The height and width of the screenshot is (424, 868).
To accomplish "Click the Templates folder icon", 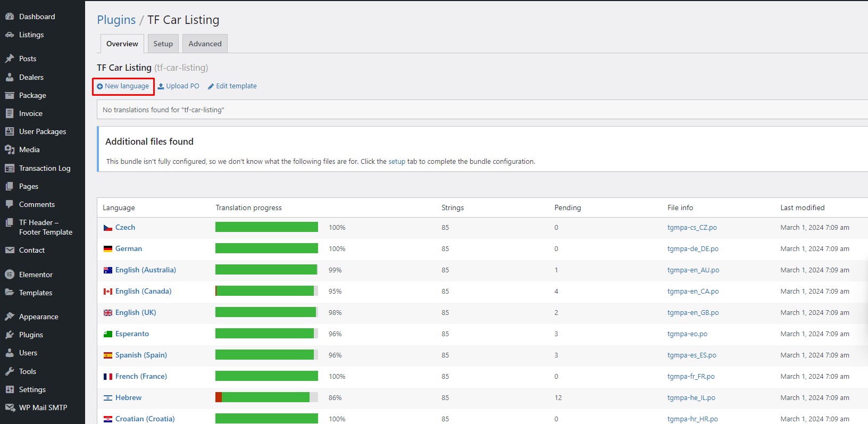I will (10, 293).
